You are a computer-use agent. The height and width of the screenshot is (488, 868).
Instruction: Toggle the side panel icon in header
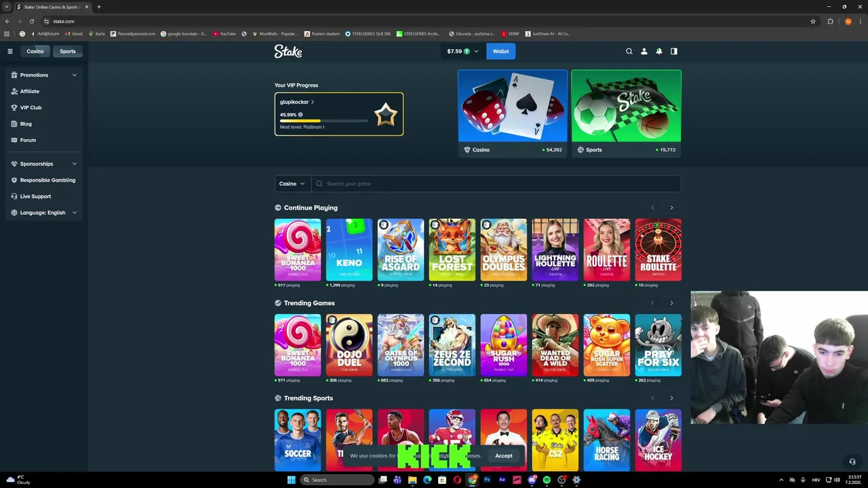click(673, 52)
